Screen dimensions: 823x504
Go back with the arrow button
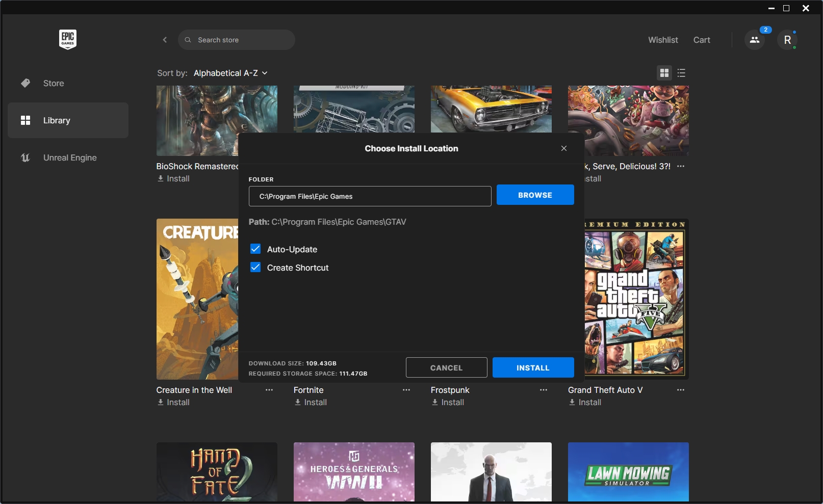165,40
